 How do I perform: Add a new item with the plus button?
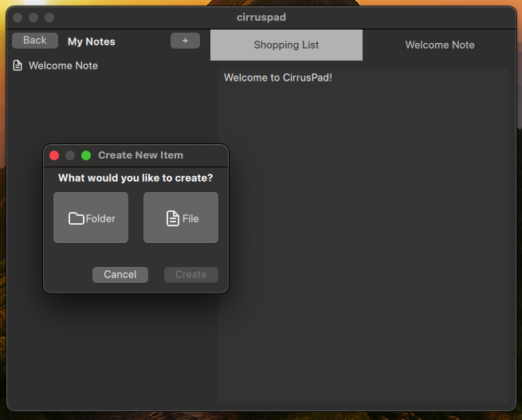tap(185, 41)
